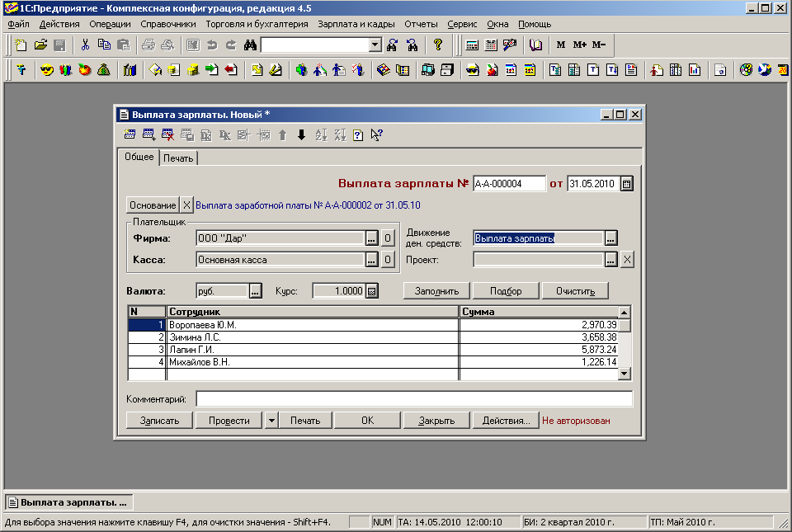Click the Провести button
The image size is (792, 532).
tap(229, 421)
